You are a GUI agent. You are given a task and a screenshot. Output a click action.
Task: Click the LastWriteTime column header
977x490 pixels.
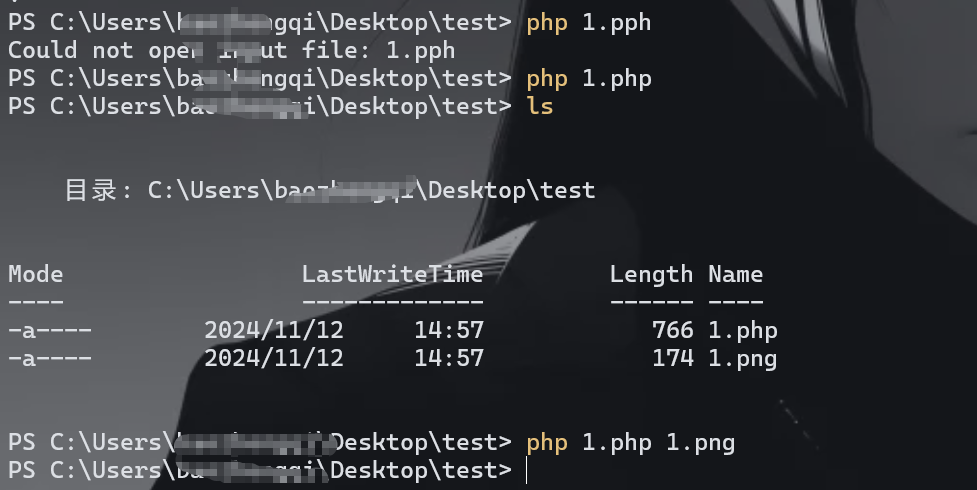392,274
